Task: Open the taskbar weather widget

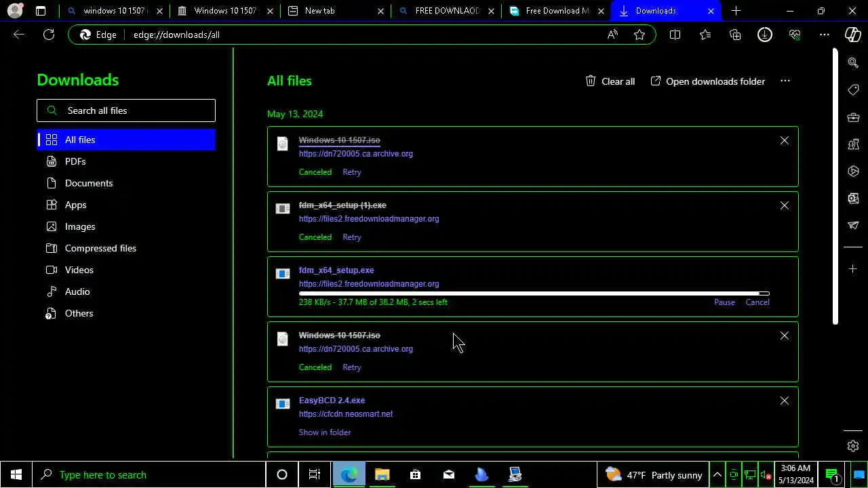Action: coord(653,474)
